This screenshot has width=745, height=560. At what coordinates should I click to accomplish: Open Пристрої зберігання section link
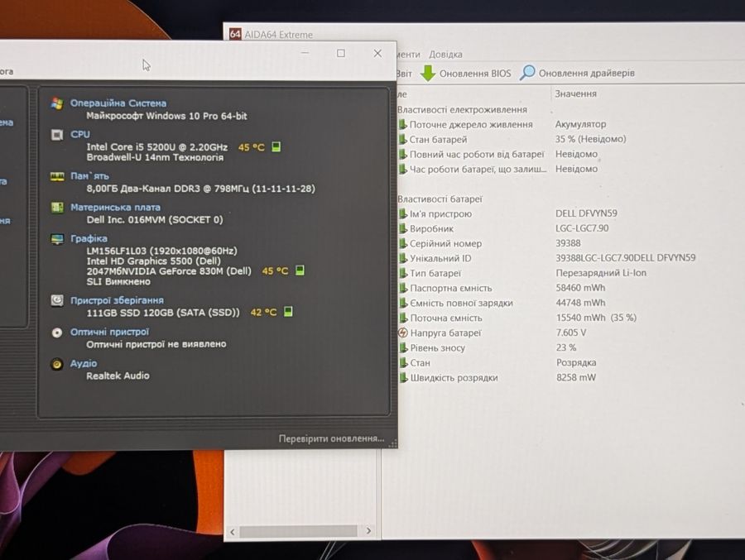point(117,300)
